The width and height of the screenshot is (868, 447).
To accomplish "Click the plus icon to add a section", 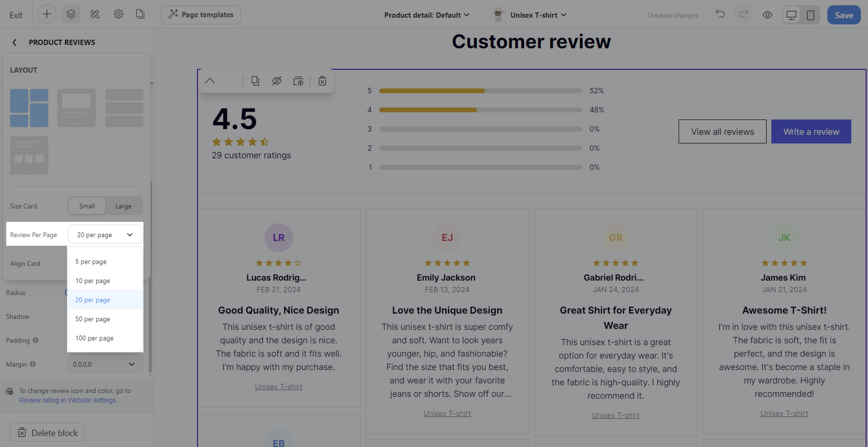I will click(47, 15).
